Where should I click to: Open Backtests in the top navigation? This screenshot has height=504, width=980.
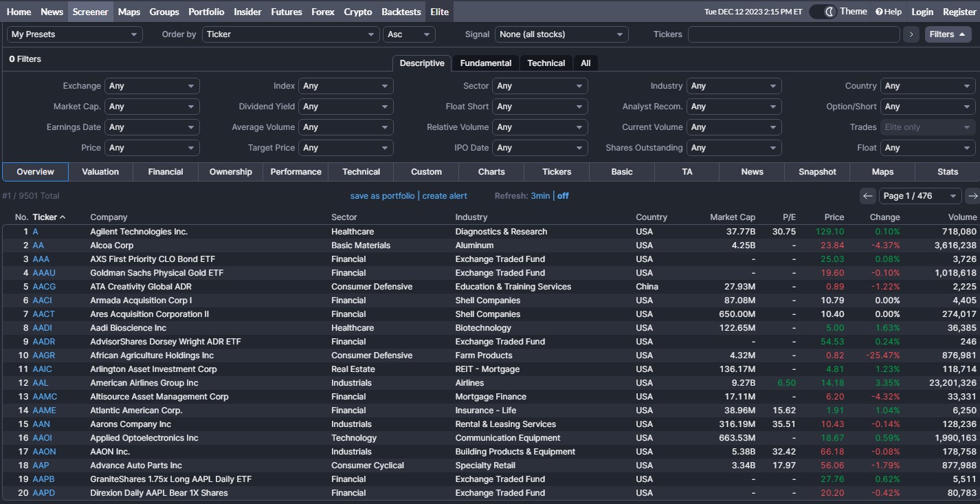[401, 12]
